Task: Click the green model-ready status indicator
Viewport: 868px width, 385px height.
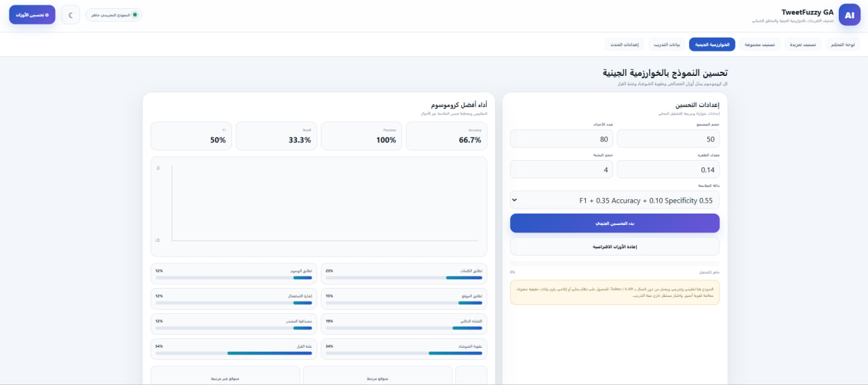Action: pos(114,15)
